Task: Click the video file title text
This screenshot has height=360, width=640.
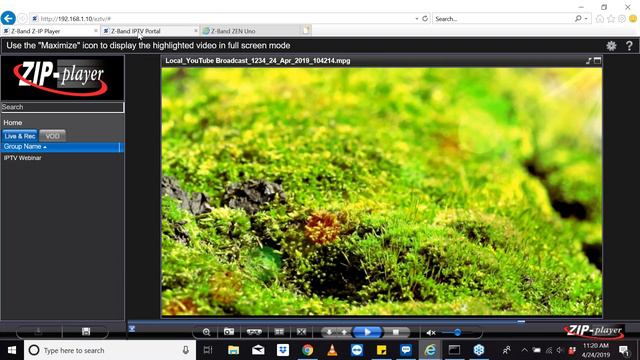Action: pyautogui.click(x=258, y=61)
